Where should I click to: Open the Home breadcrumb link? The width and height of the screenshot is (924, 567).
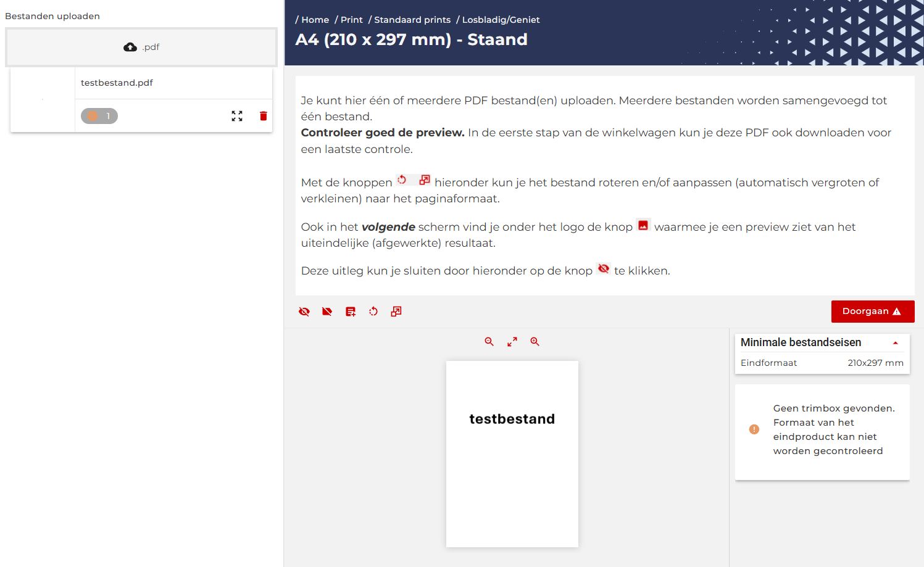(x=315, y=19)
